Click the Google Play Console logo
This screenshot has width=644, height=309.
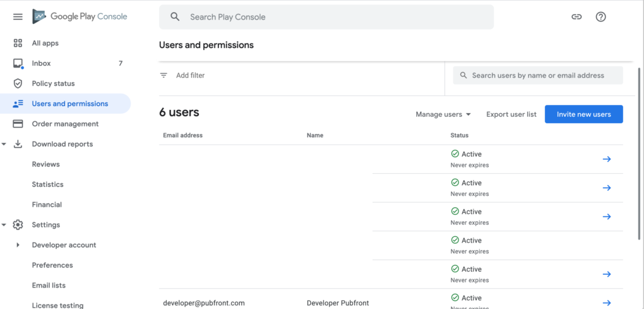[x=80, y=16]
